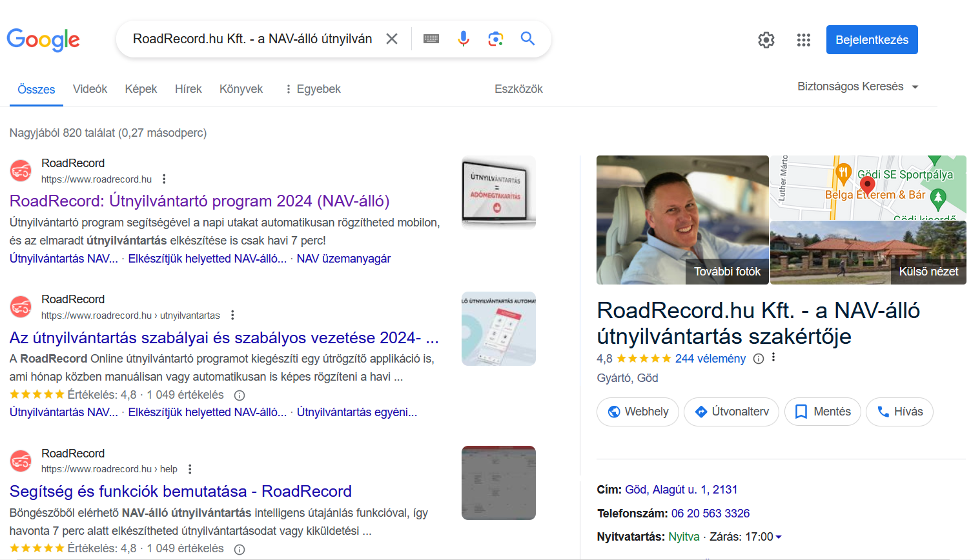Click the info icon beside help result's 1 049 értékelés
Viewport: 971px width, 560px height.
240,550
